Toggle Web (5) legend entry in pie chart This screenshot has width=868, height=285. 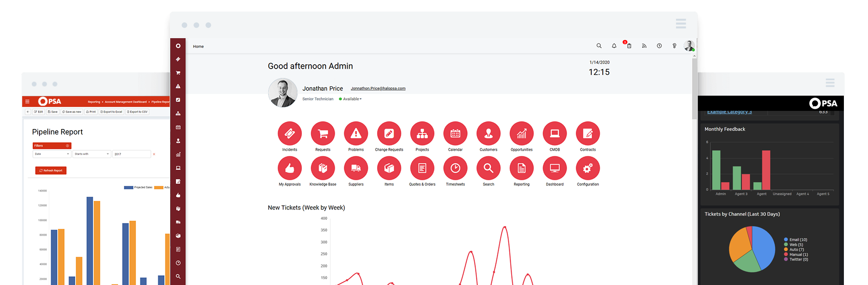(793, 245)
